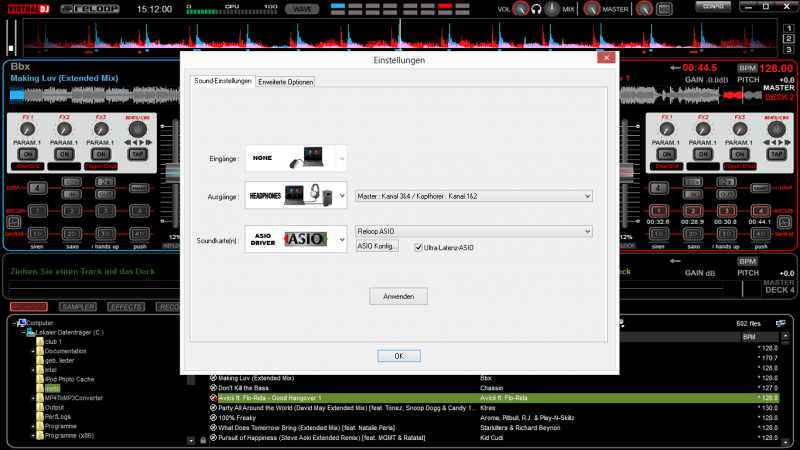This screenshot has width=800, height=450.
Task: Click OK in Einstellungen dialog
Action: [x=399, y=356]
